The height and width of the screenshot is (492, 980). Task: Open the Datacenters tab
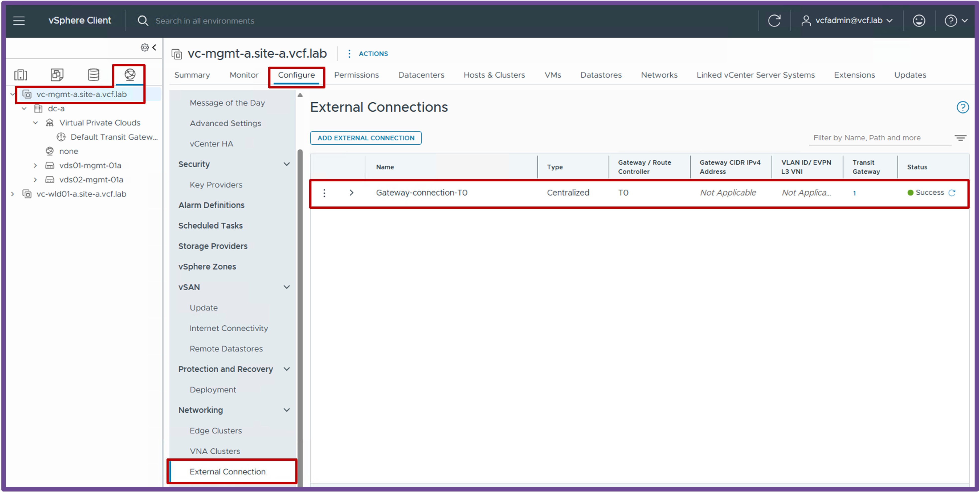click(x=421, y=75)
